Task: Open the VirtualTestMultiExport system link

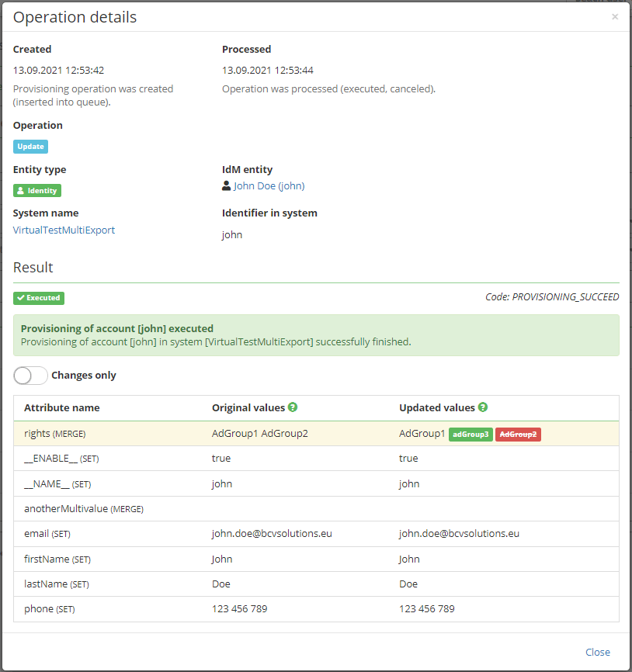Action: (x=64, y=230)
